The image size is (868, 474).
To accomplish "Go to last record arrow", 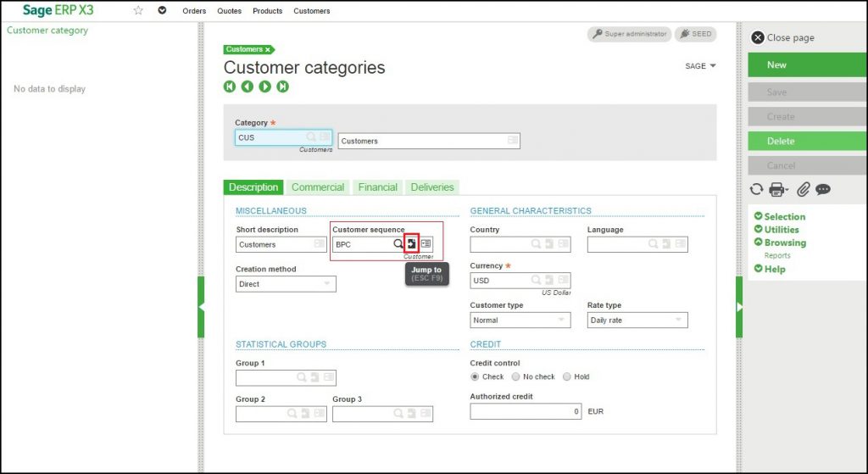I will pyautogui.click(x=283, y=86).
